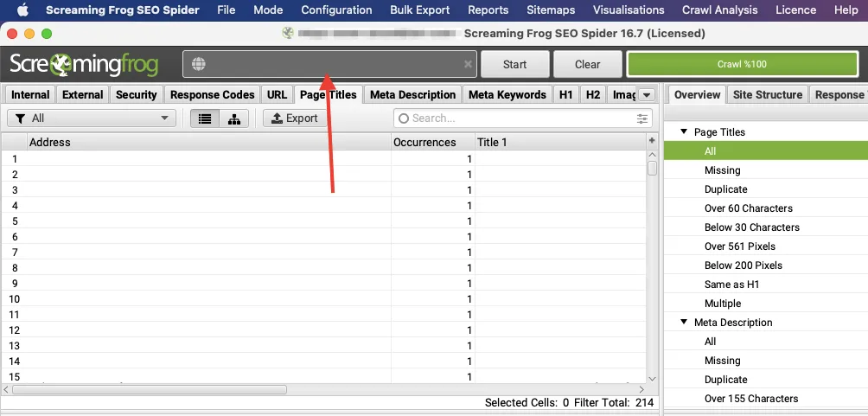The image size is (868, 416).
Task: Switch to the H2 tab
Action: coord(593,95)
